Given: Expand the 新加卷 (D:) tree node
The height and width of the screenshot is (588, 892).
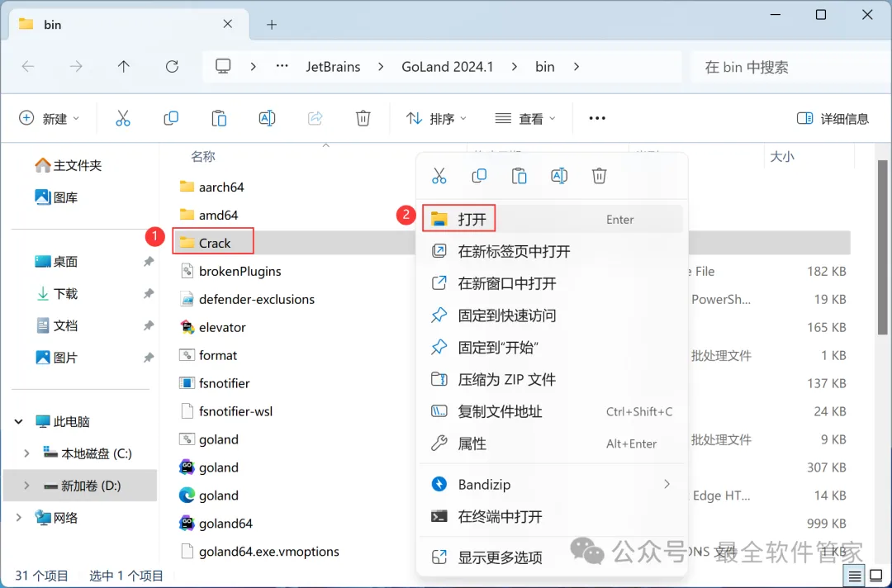Looking at the screenshot, I should pos(26,486).
